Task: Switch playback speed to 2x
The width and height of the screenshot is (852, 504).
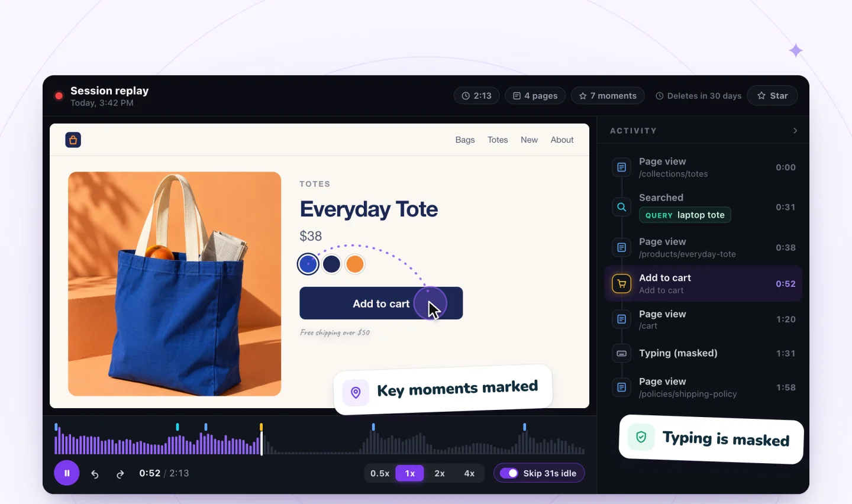Action: point(440,473)
